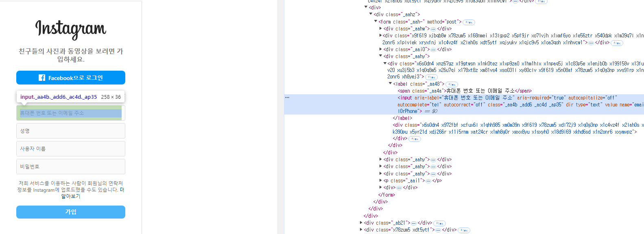Click ellipsis inside div class="x78zum5 xdt5ytf"

438,230
